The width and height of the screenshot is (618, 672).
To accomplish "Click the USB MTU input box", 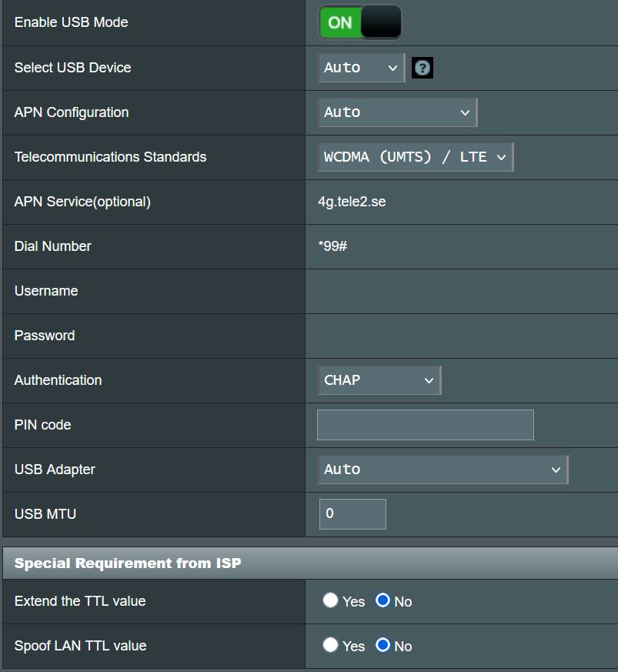I will (x=352, y=514).
